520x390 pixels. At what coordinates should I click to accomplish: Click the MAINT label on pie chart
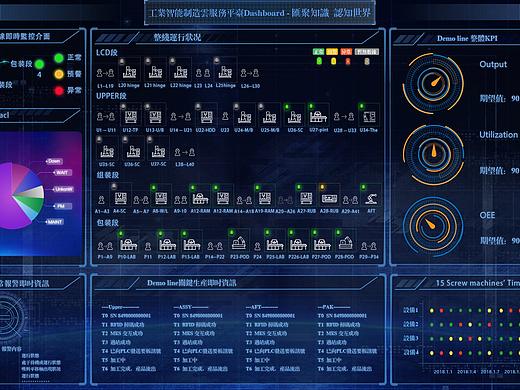[x=55, y=222]
